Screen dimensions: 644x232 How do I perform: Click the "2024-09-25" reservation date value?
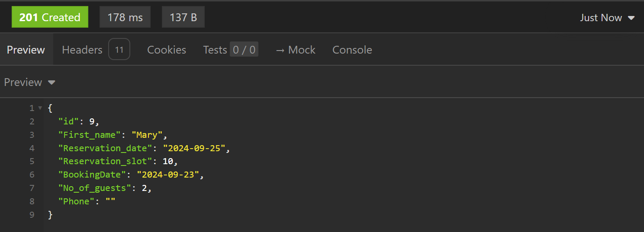(x=194, y=148)
